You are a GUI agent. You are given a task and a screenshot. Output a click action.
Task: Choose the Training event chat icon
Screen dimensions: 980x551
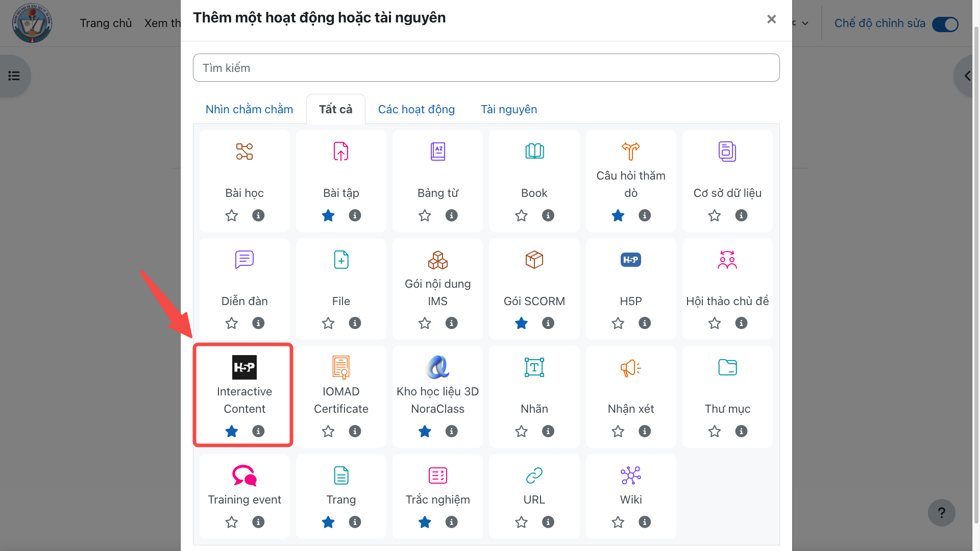(244, 475)
